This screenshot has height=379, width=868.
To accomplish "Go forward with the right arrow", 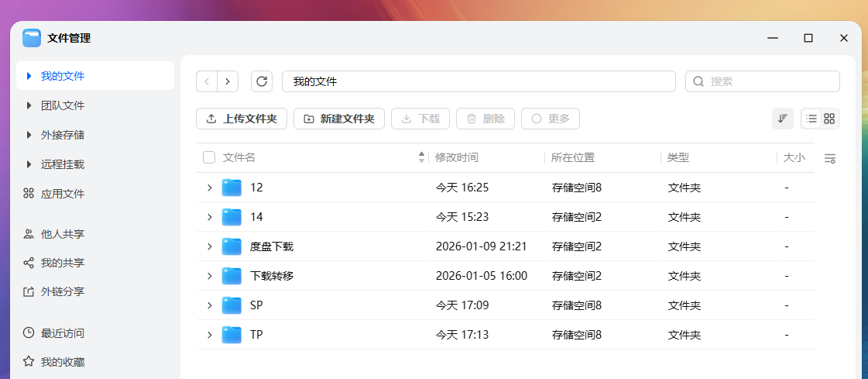I will pyautogui.click(x=228, y=81).
